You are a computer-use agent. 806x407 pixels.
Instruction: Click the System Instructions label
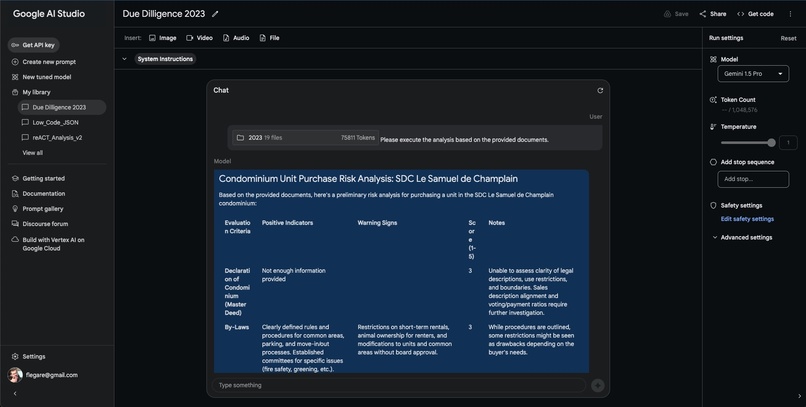[165, 59]
